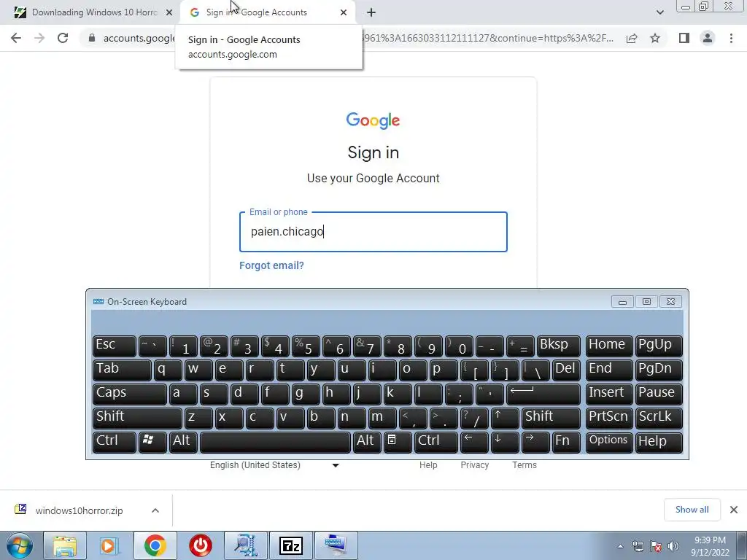Tap the left arrow key on keyboard

click(474, 442)
